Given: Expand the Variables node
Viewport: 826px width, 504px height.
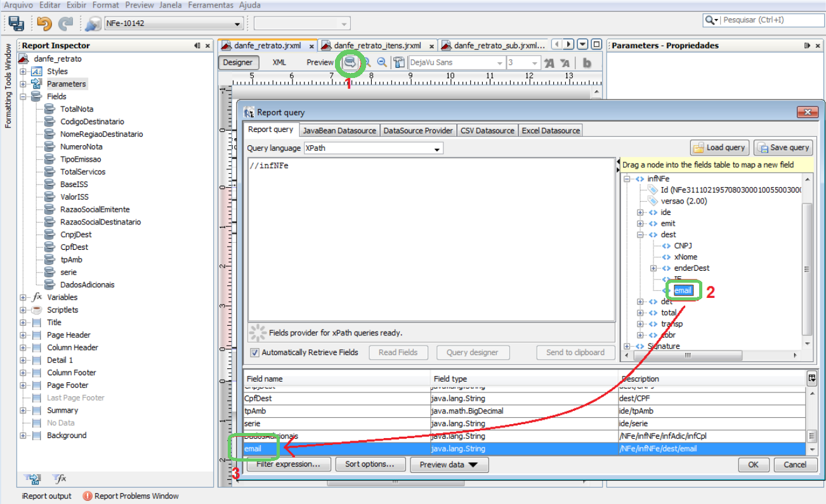Looking at the screenshot, I should click(23, 297).
